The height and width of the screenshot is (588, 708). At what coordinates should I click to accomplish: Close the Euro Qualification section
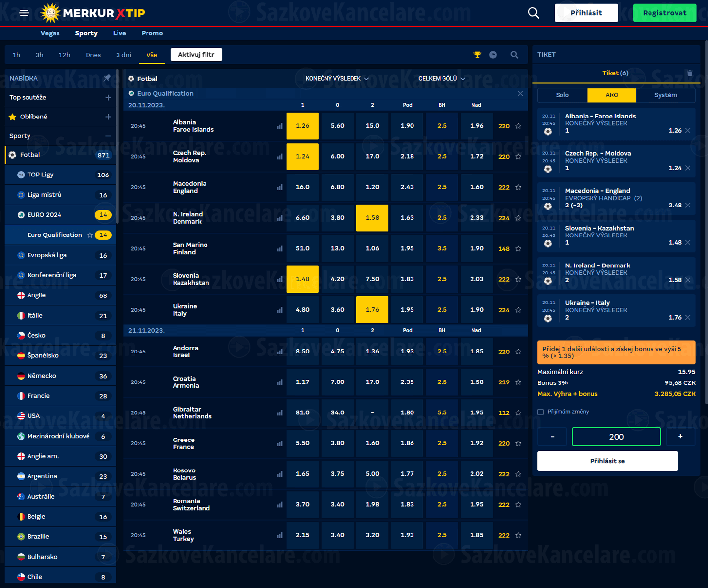pos(520,93)
